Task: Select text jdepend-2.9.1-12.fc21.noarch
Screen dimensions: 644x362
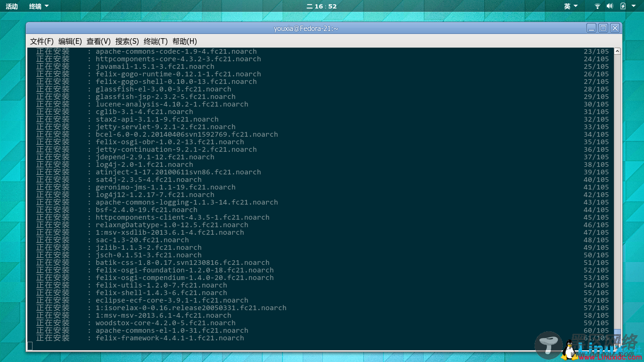Action: (x=155, y=157)
